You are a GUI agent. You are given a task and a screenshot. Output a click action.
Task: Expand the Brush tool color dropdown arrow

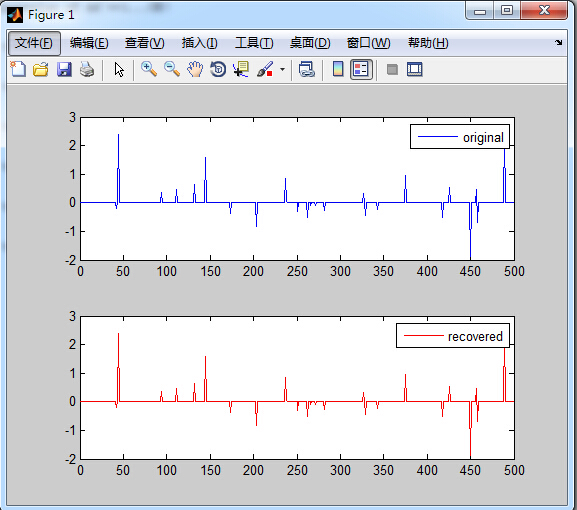[282, 69]
